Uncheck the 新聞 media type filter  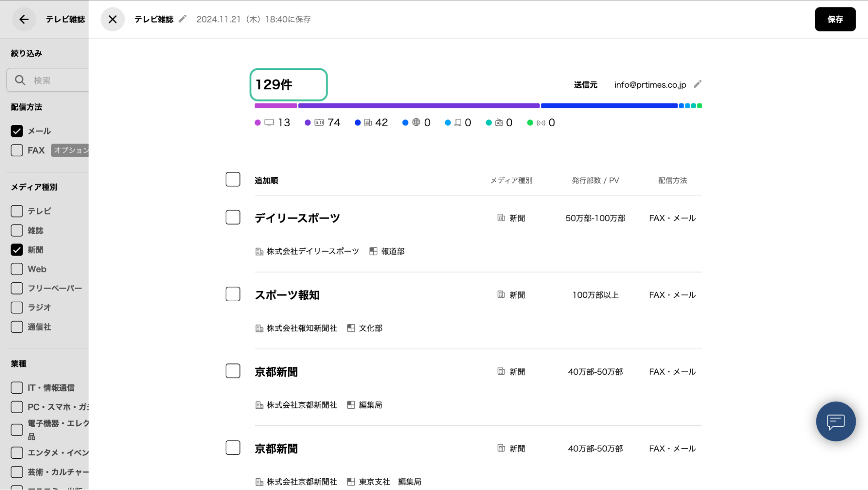pos(17,250)
